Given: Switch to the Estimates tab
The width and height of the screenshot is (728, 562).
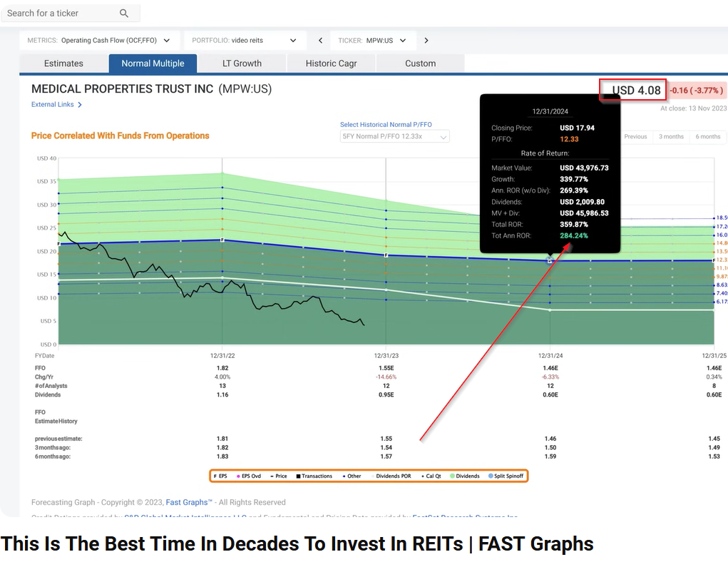Looking at the screenshot, I should pos(63,63).
